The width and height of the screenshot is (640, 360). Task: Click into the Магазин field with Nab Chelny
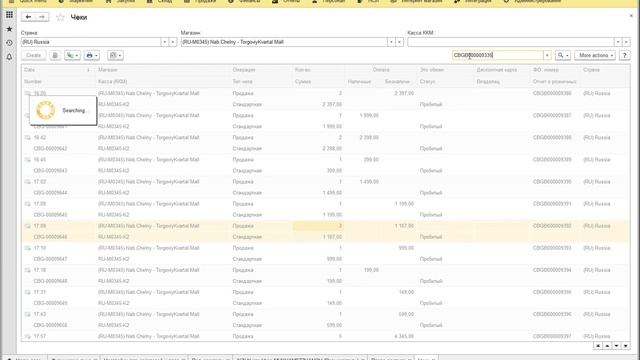click(284, 42)
